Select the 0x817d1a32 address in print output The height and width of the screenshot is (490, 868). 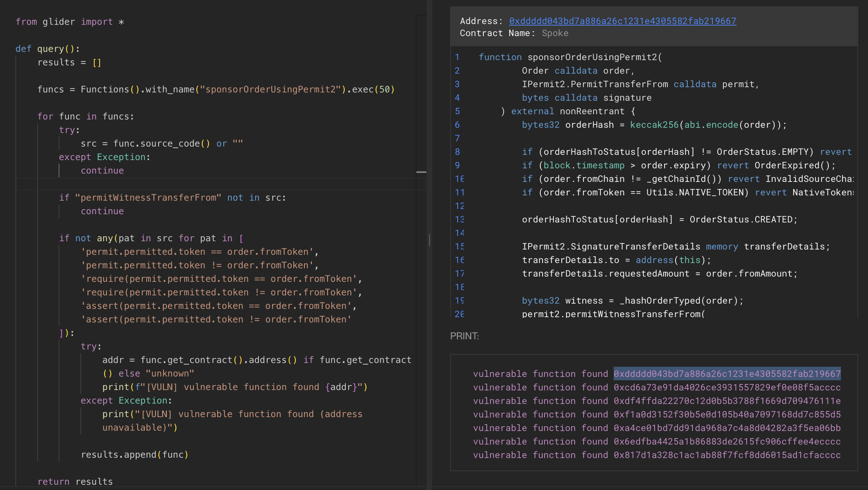727,455
